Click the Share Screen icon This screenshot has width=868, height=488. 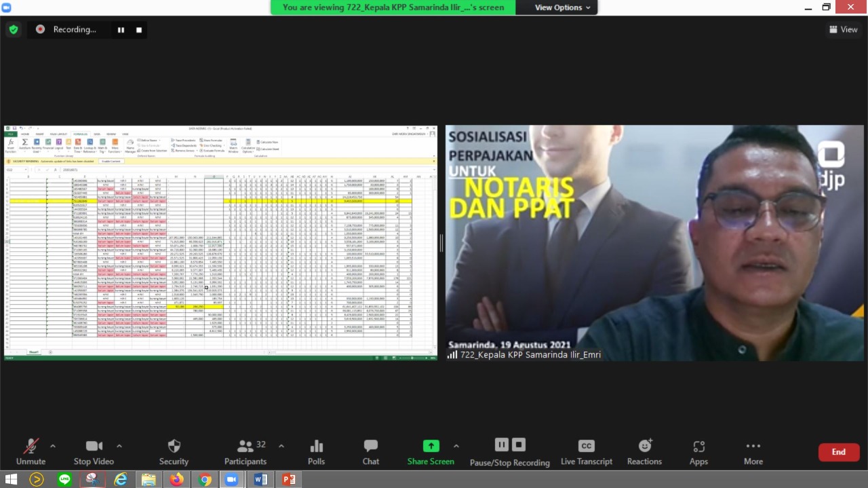[x=431, y=447]
